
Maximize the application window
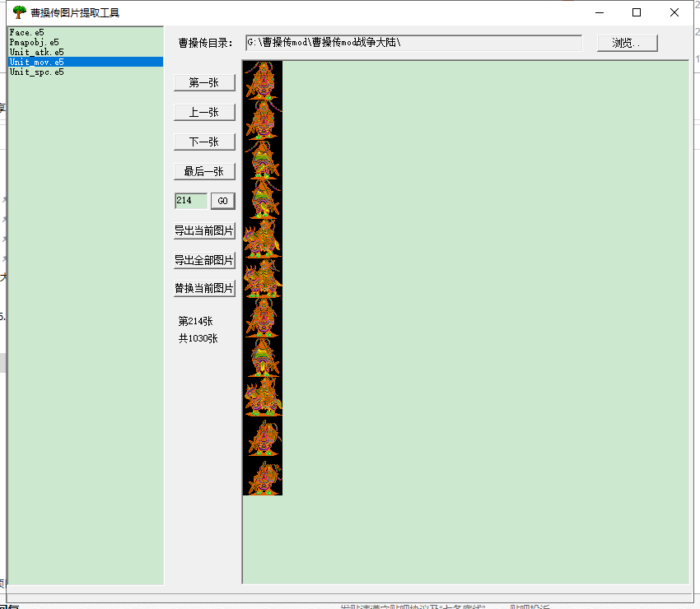pos(636,12)
